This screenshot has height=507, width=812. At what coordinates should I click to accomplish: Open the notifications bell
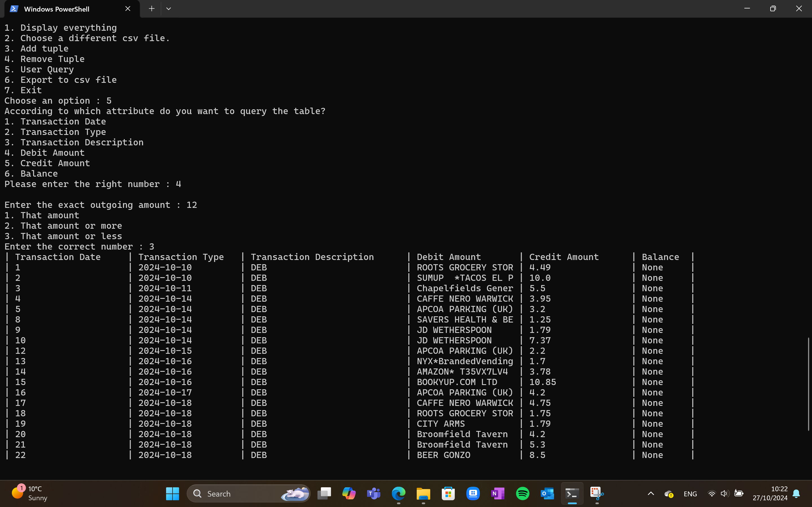coord(796,493)
